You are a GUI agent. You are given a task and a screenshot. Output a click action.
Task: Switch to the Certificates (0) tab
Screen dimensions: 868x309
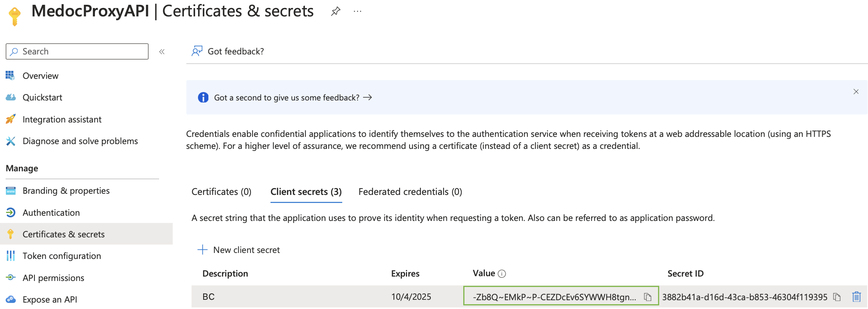click(221, 192)
